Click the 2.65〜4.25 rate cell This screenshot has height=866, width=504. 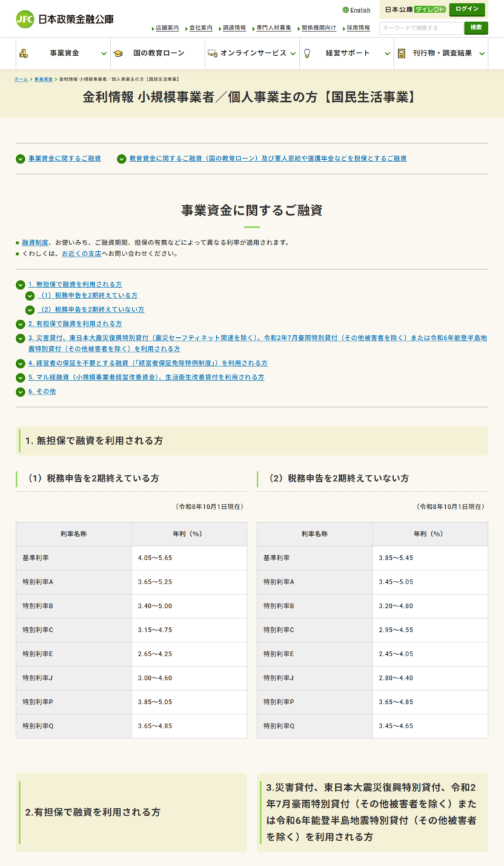pyautogui.click(x=189, y=654)
